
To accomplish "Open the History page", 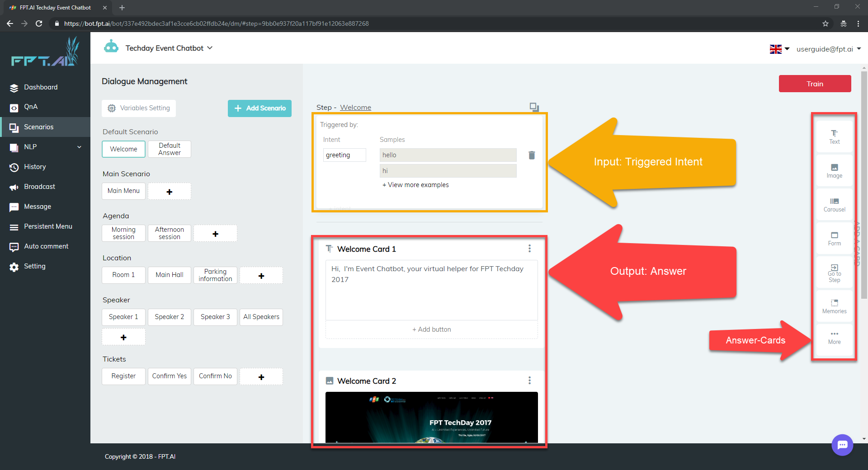I will tap(35, 167).
